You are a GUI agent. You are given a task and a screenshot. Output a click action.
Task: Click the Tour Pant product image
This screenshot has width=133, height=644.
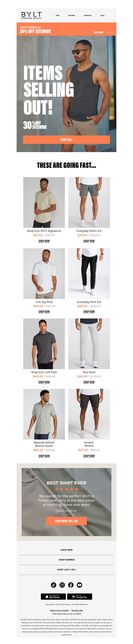click(x=89, y=343)
